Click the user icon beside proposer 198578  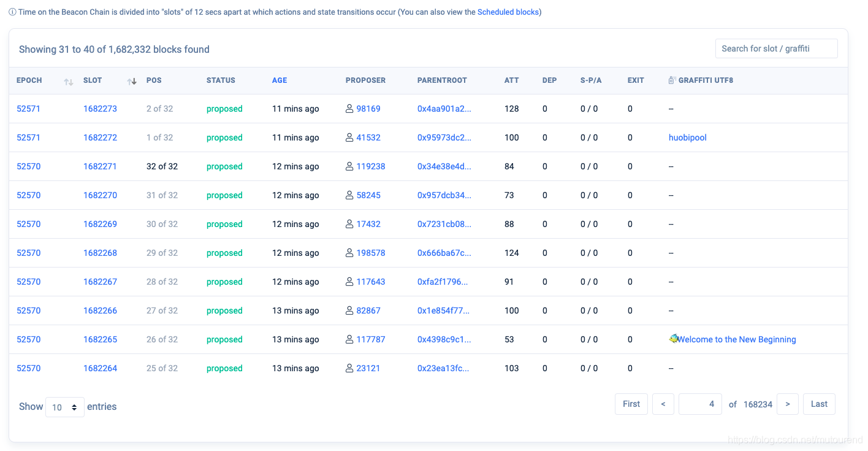coord(349,253)
